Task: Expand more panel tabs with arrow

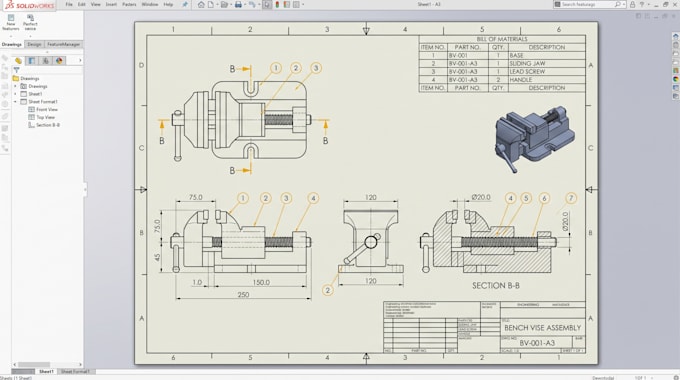Action: coord(80,60)
